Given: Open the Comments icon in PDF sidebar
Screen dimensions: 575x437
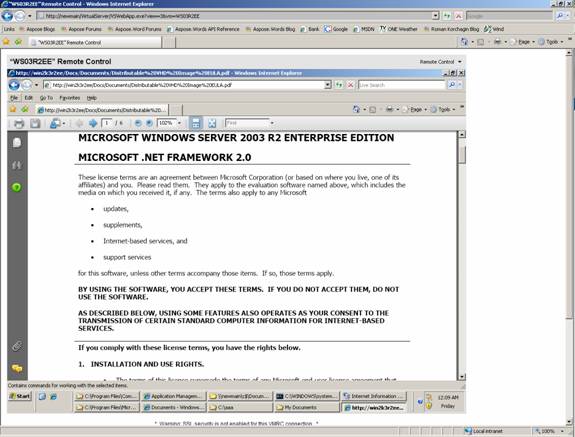Looking at the screenshot, I should 17,368.
